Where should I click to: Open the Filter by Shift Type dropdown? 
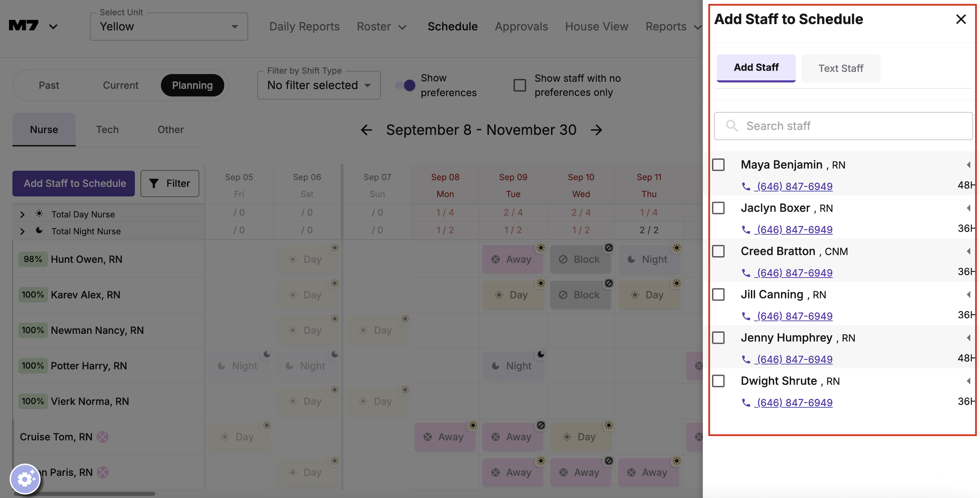pos(318,85)
